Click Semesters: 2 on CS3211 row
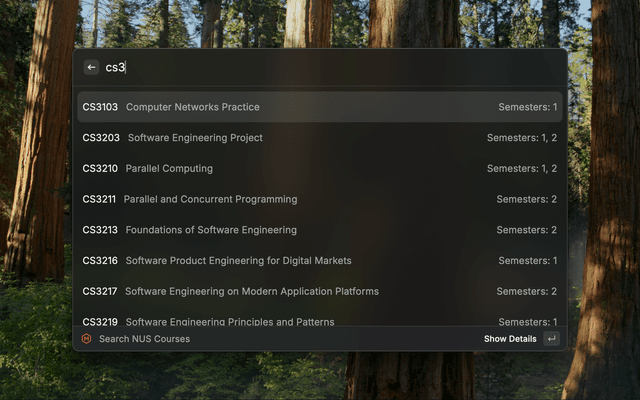Viewport: 640px width, 400px height. click(527, 199)
